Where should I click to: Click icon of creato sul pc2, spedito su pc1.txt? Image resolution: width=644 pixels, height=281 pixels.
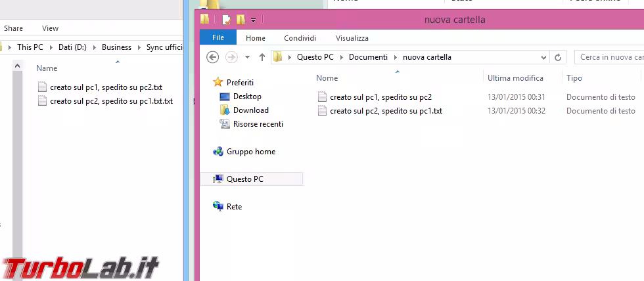click(x=323, y=111)
